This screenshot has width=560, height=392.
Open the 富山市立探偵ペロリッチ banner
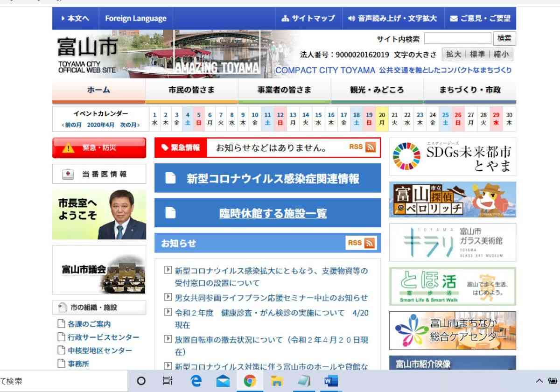coord(453,199)
